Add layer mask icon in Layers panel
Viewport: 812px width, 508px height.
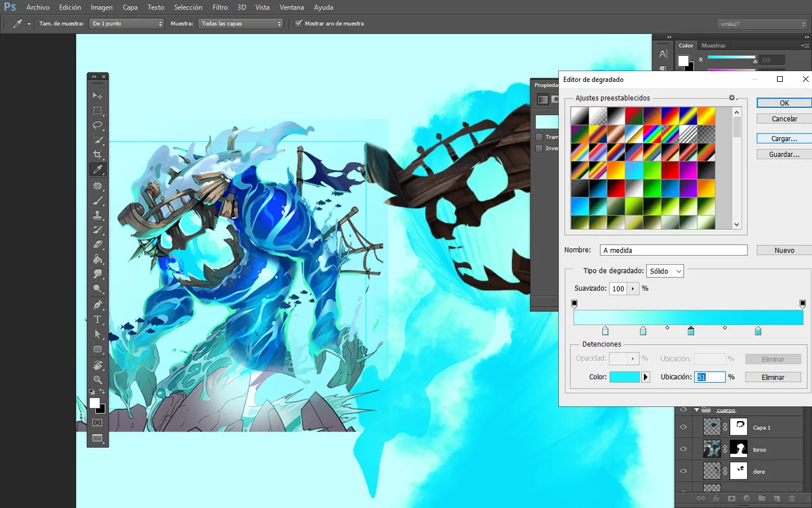pyautogui.click(x=731, y=499)
